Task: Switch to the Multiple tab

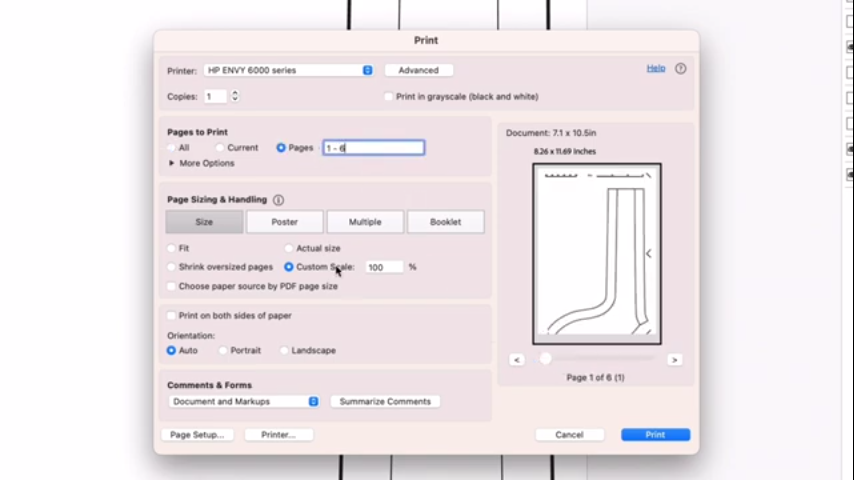Action: 365,222
